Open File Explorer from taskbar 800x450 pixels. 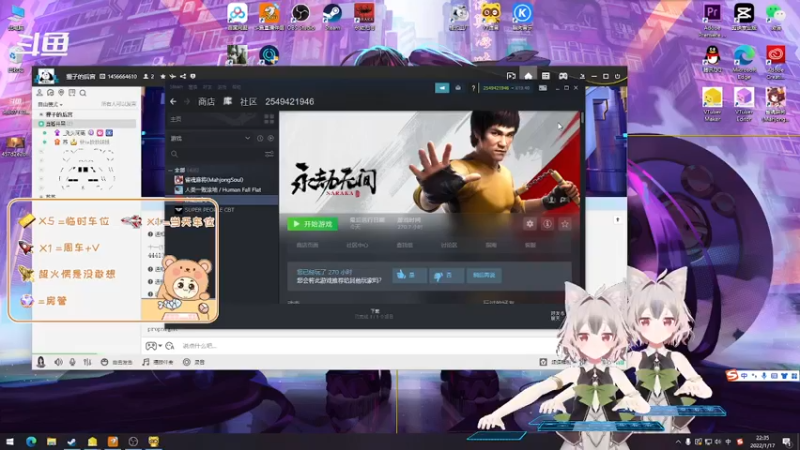tap(52, 441)
